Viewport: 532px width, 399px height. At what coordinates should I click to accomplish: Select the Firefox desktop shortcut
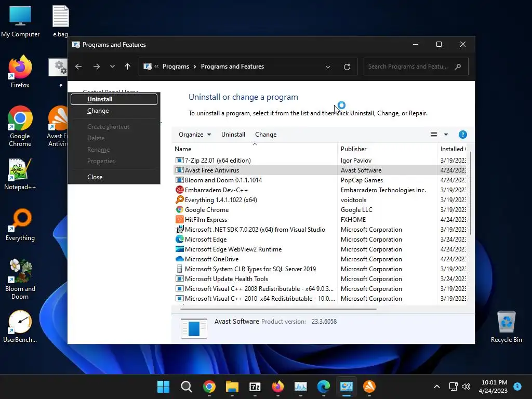point(20,72)
